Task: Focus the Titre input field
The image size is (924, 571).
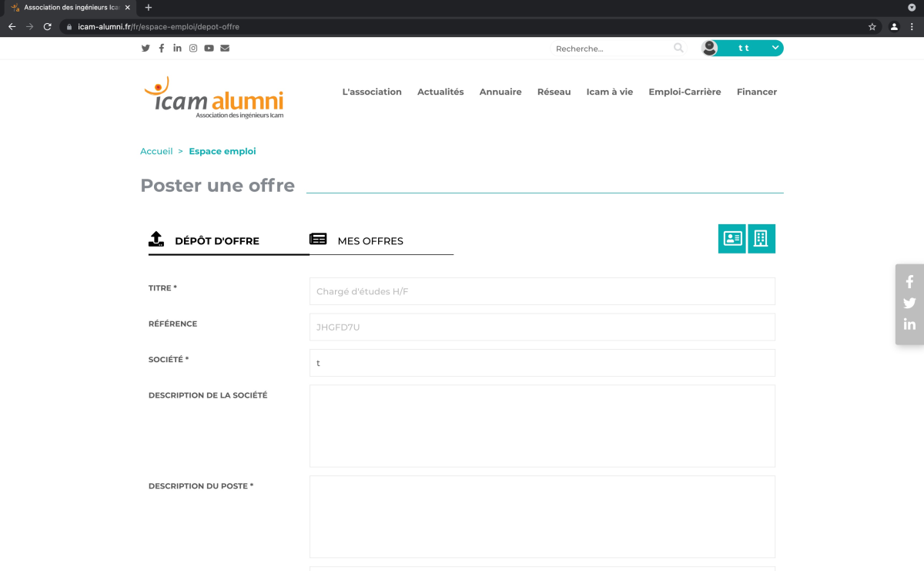Action: pos(541,291)
